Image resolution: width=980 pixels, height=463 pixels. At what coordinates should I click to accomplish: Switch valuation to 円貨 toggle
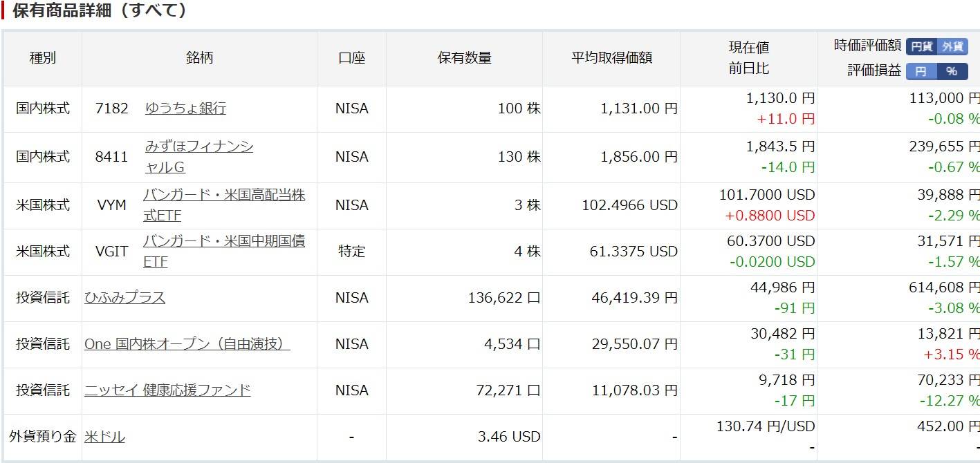[921, 46]
